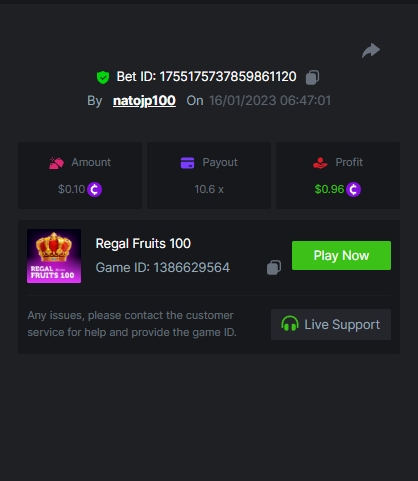418x481 pixels.
Task: Click the Regal Fruits 100 game title
Action: [x=143, y=244]
